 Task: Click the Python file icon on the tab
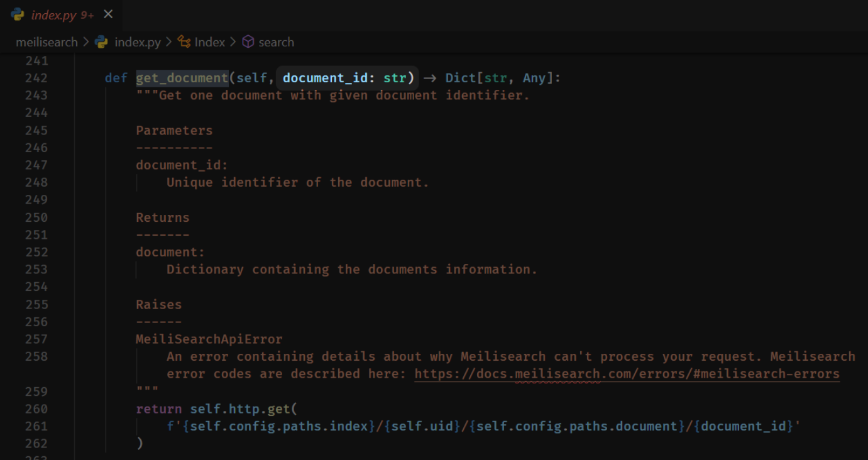[18, 14]
